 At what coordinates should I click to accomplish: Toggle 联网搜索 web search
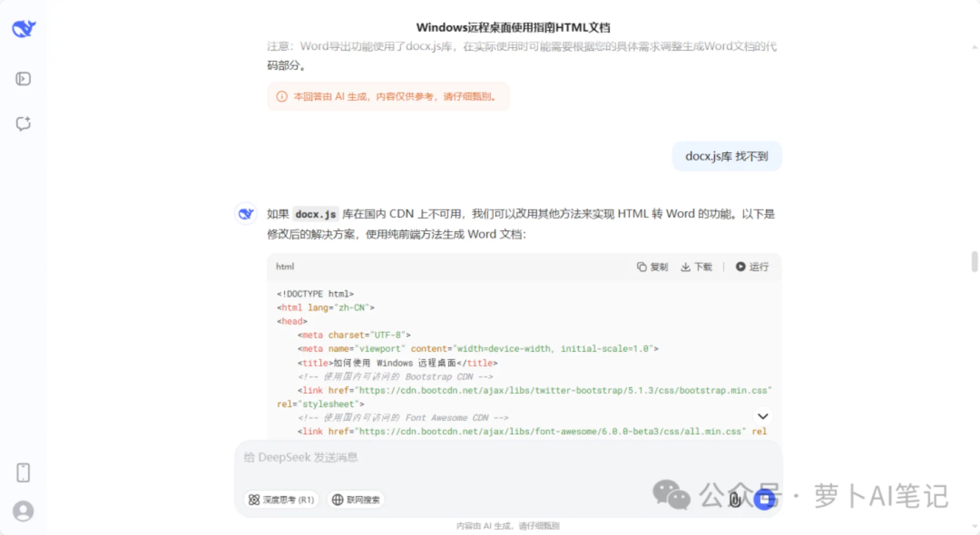tap(356, 499)
